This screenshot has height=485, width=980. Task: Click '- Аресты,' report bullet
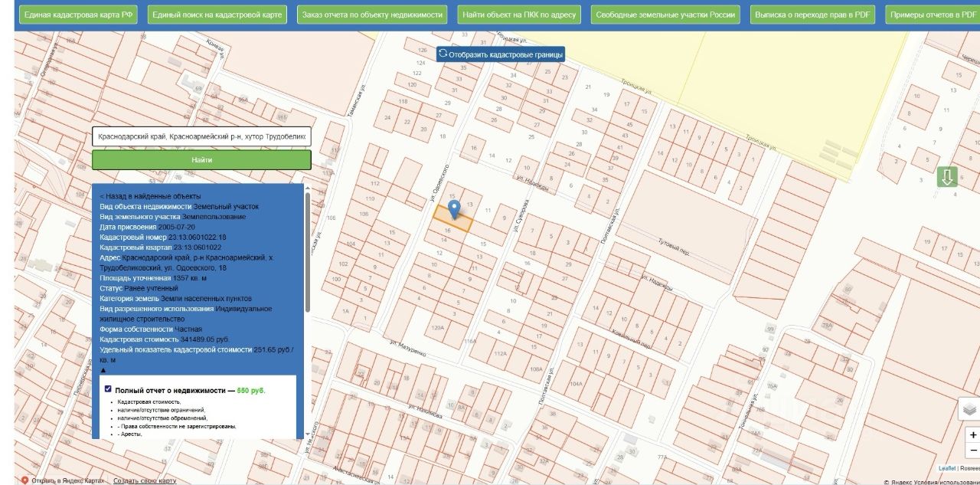[130, 434]
